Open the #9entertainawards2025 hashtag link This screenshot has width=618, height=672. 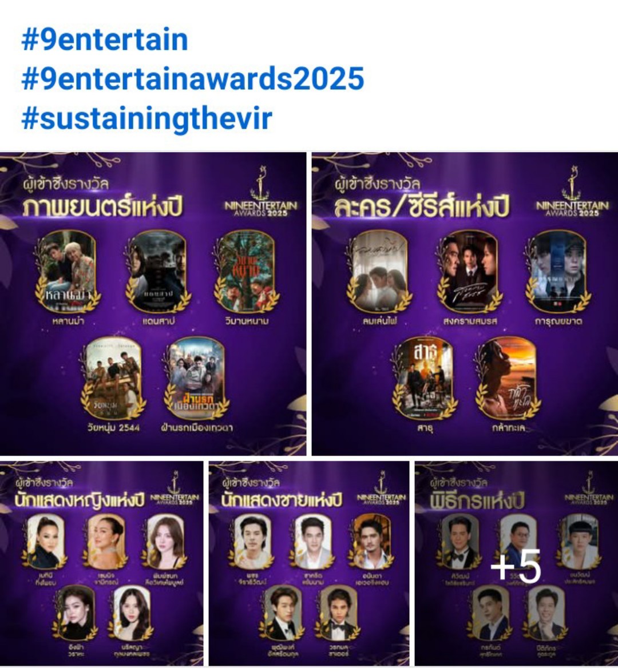(193, 78)
